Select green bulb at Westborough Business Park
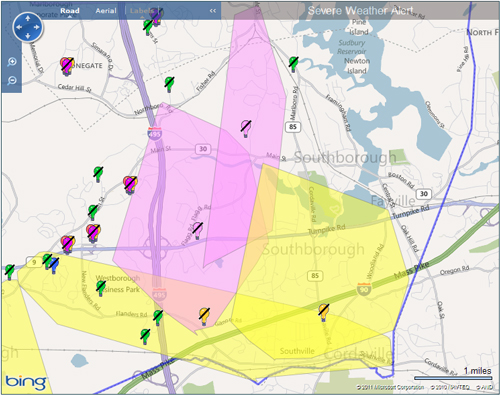The height and width of the screenshot is (395, 500). tap(101, 288)
